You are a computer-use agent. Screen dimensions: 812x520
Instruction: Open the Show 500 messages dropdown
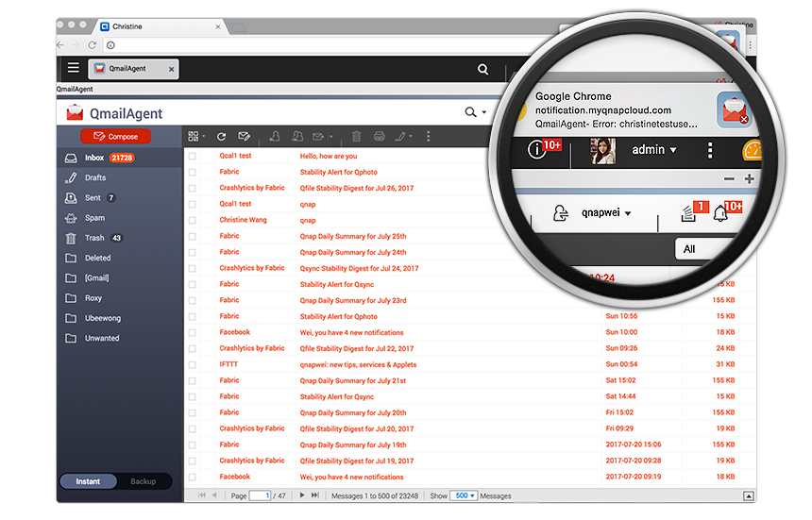464,495
